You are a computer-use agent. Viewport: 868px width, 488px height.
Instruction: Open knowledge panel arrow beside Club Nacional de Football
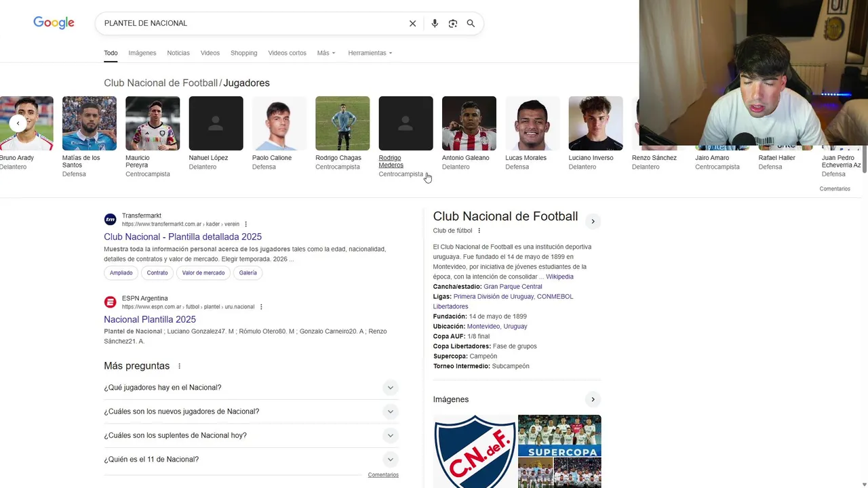pyautogui.click(x=593, y=221)
